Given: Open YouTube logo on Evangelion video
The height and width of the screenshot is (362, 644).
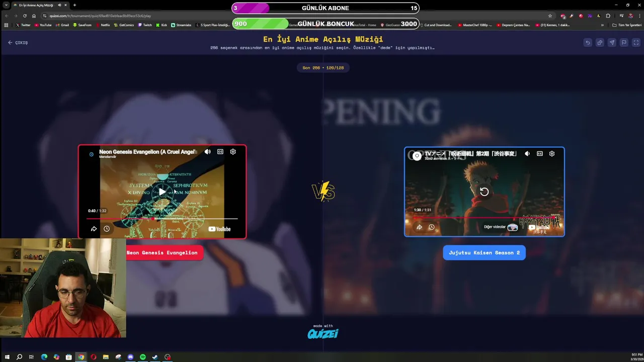Looking at the screenshot, I should pos(219,229).
